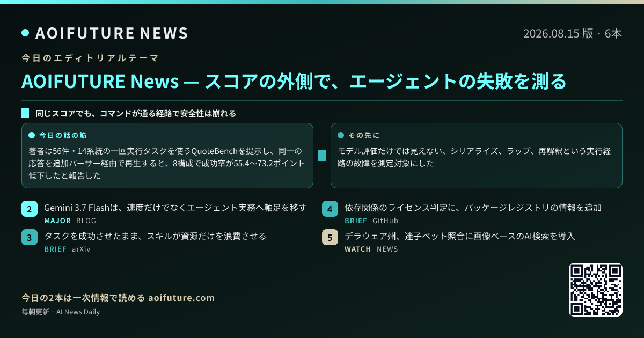Open the デラウェア州 lost pet AI search story
Image resolution: width=644 pixels, height=338 pixels.
point(459,236)
